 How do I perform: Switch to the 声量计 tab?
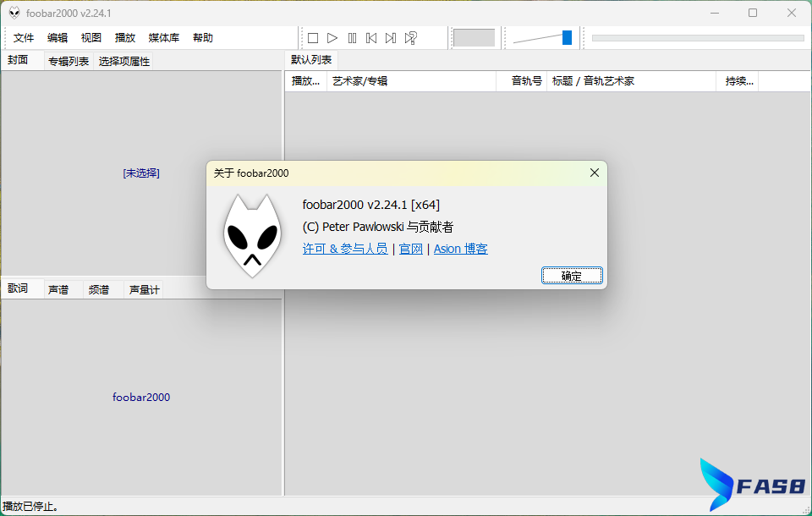[144, 289]
